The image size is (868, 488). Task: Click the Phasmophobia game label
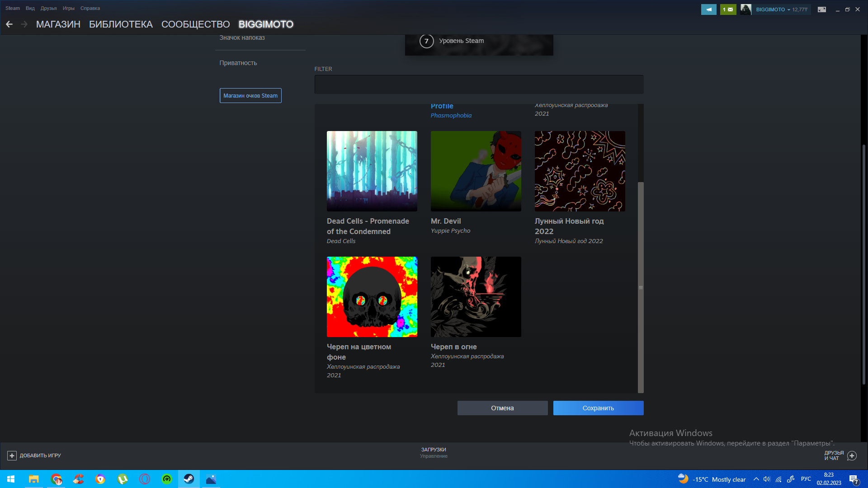pyautogui.click(x=451, y=116)
